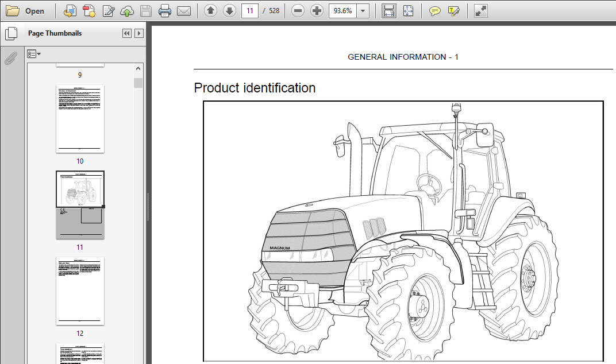The width and height of the screenshot is (616, 364).
Task: Click the Combine files into PDF icon
Action: click(x=89, y=11)
